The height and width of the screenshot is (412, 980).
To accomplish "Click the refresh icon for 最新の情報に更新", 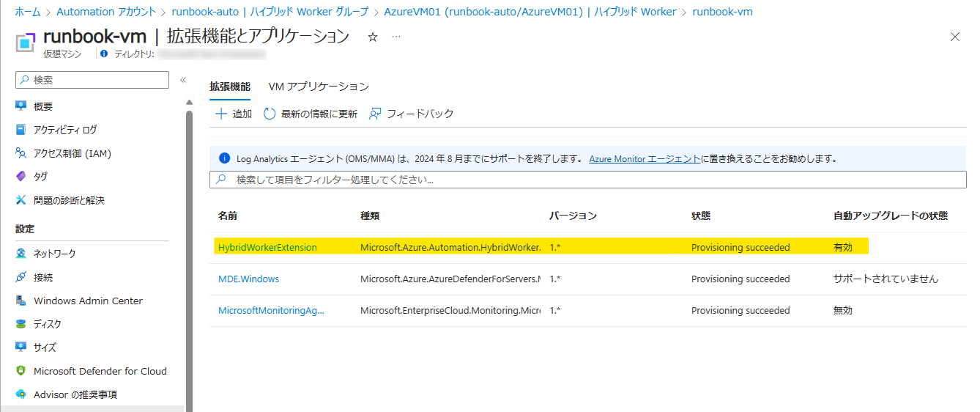I will (x=270, y=114).
